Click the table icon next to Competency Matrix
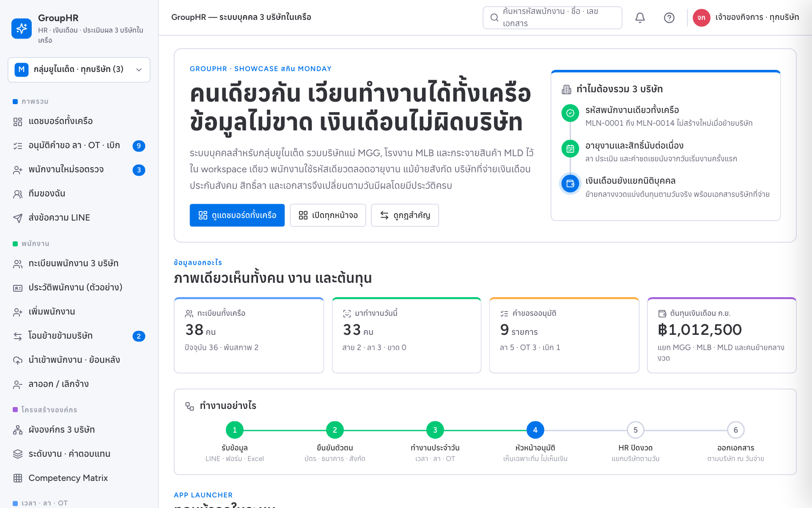This screenshot has height=508, width=812. 18,478
